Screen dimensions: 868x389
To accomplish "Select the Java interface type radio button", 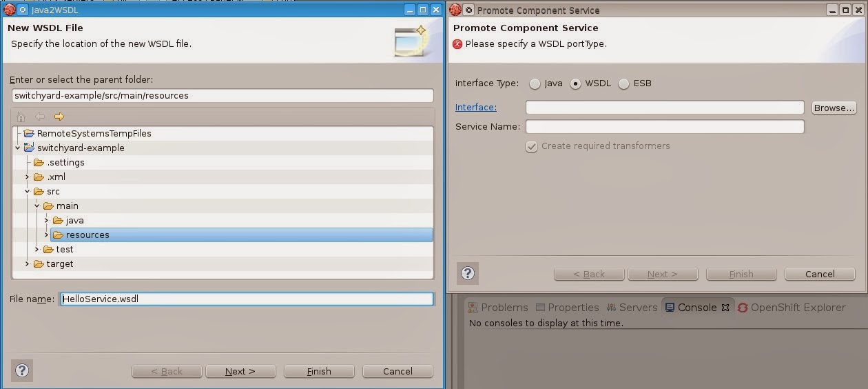I will pos(535,83).
